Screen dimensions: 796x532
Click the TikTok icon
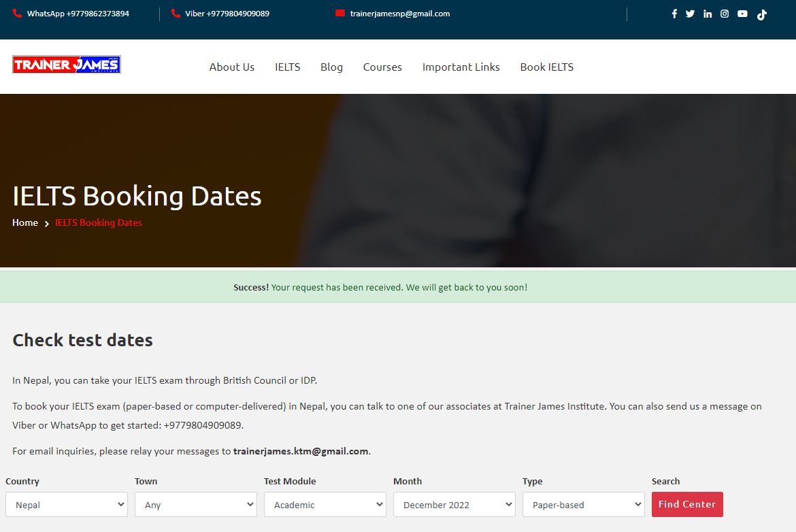(761, 14)
